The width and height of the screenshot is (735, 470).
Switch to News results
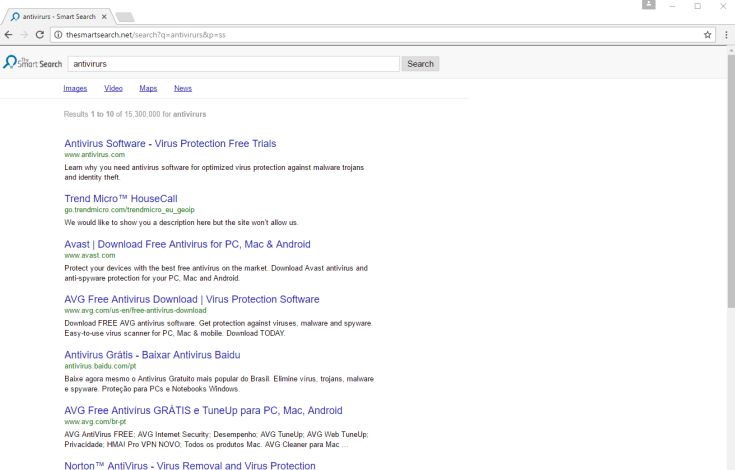coord(183,88)
